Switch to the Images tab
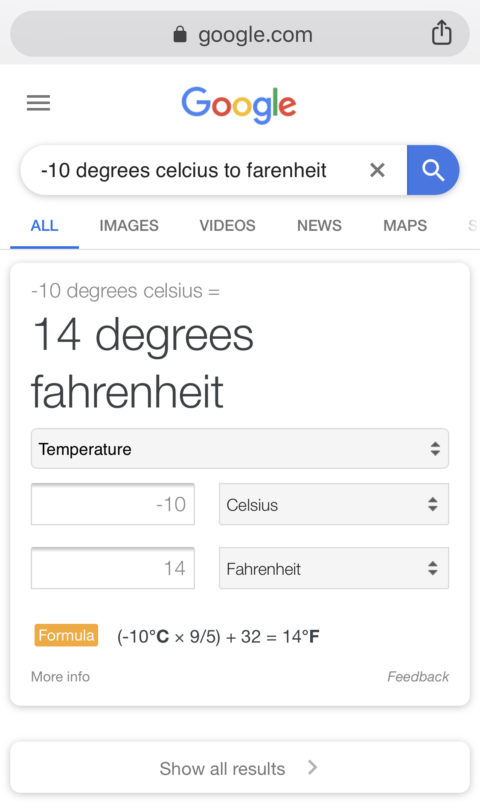Image resolution: width=480 pixels, height=812 pixels. point(129,225)
